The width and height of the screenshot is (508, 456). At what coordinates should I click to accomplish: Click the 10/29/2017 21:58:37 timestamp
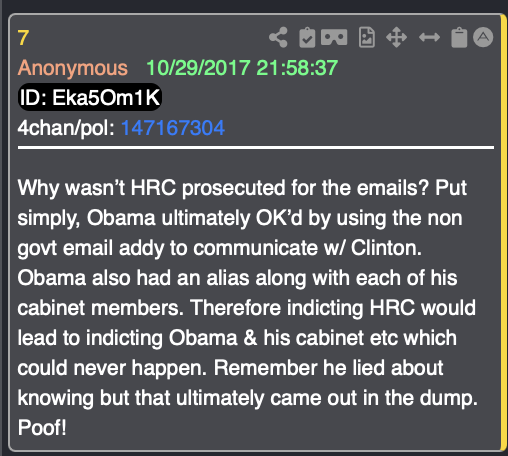click(242, 68)
